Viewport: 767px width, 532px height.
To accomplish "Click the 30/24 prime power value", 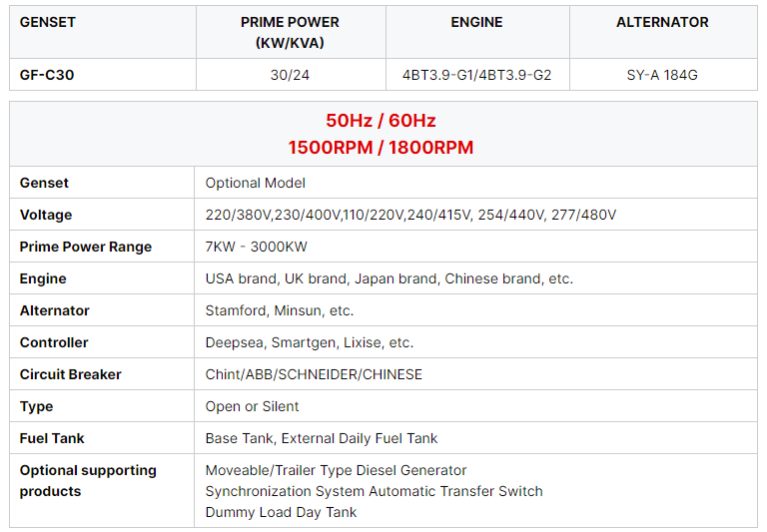I will pos(291,75).
